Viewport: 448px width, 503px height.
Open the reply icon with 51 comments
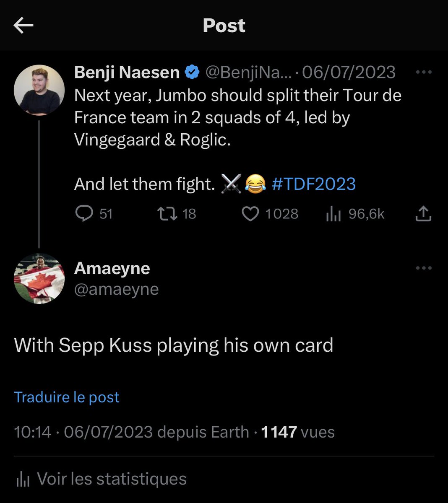click(84, 213)
